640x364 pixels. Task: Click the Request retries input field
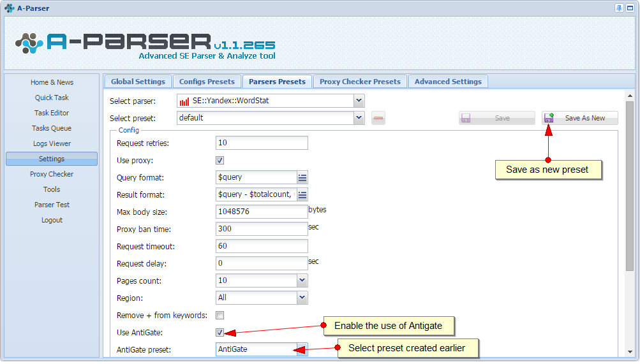pyautogui.click(x=262, y=143)
